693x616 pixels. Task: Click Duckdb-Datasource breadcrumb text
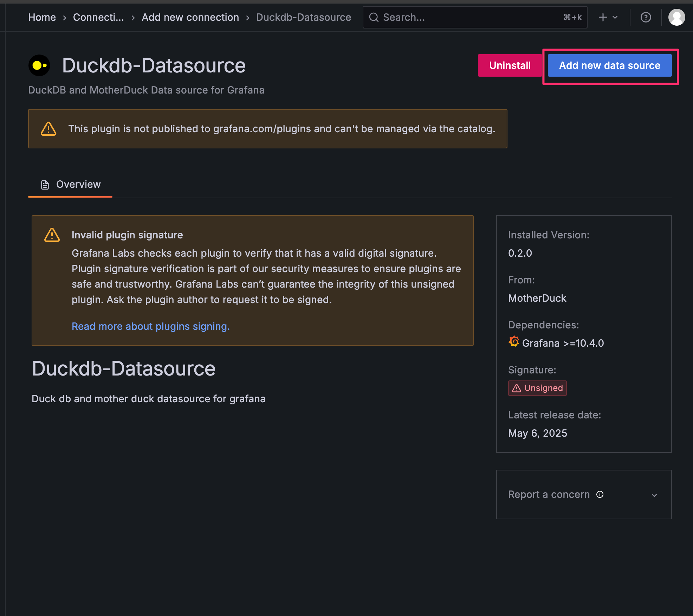click(303, 17)
